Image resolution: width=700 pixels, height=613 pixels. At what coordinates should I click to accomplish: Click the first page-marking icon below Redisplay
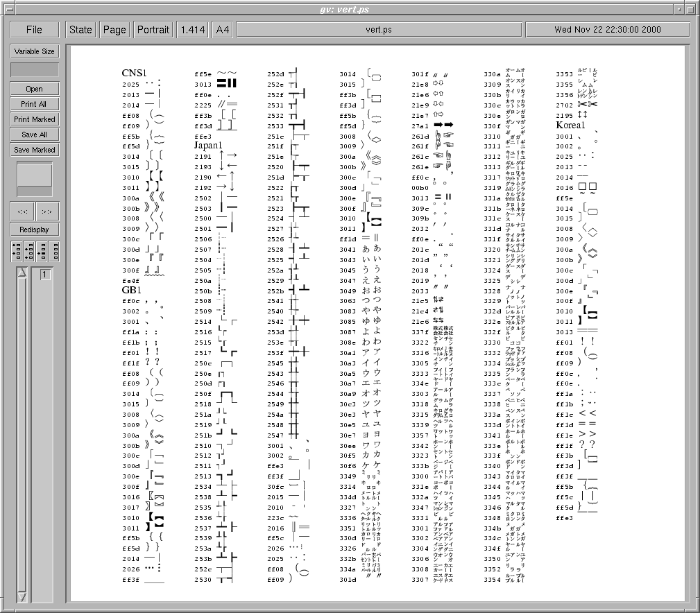pos(16,251)
